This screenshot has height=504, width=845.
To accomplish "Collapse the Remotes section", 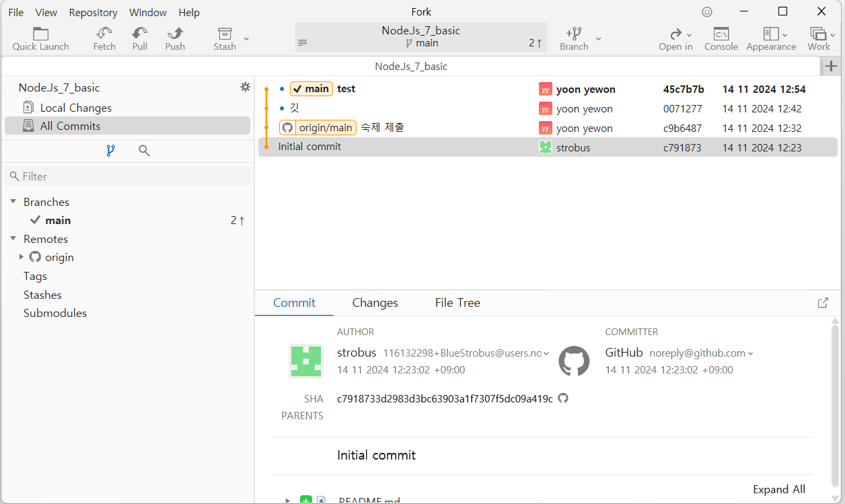I will tap(13, 239).
